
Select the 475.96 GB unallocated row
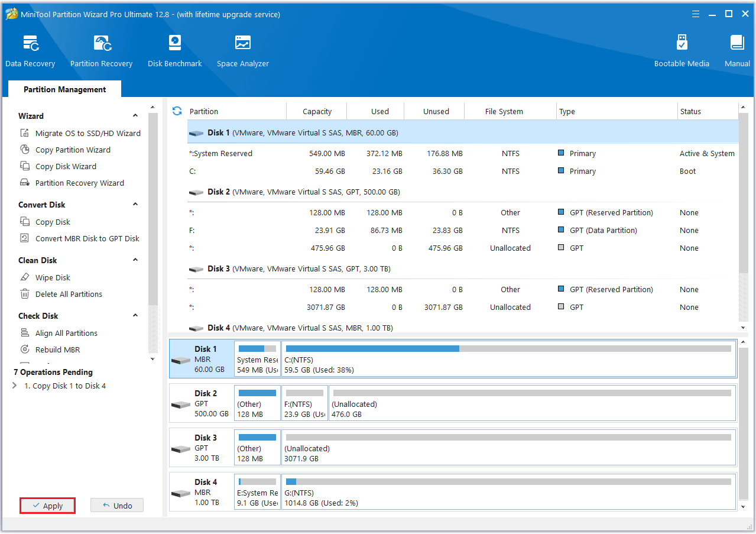[x=463, y=248]
